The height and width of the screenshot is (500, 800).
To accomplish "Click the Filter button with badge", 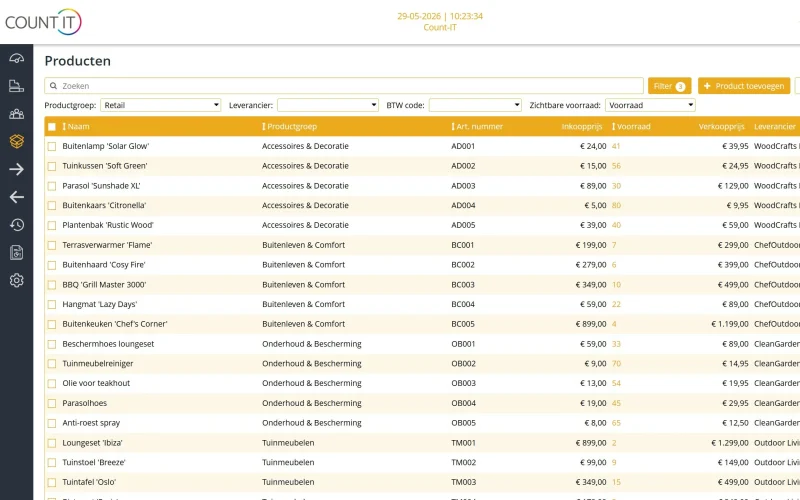I will click(669, 86).
